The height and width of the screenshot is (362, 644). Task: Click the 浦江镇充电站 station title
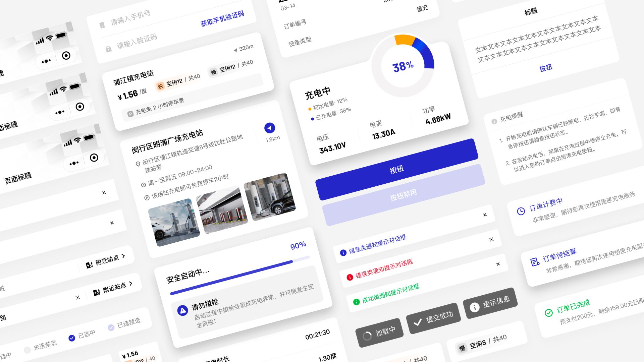(133, 78)
